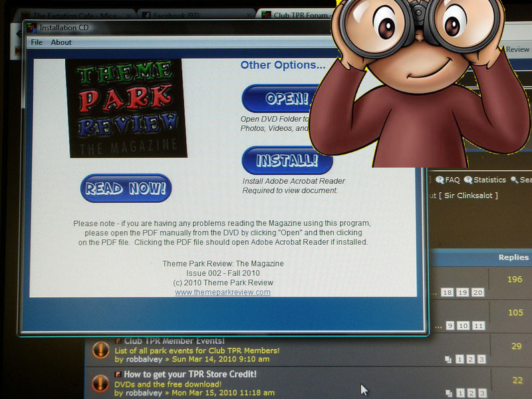Viewport: 532px width, 399px height.
Task: Open robbalvey profile on Store Credit topic
Action: coord(143,393)
